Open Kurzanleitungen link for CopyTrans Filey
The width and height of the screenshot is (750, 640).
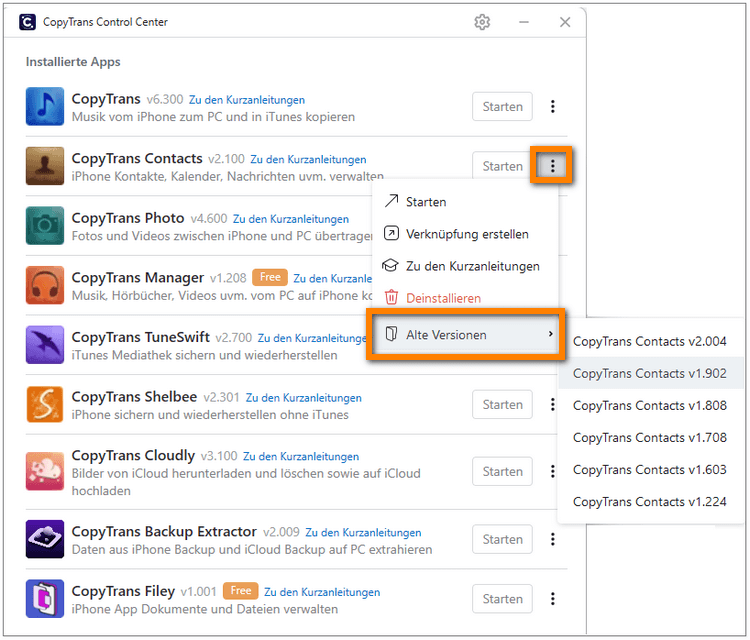tap(322, 592)
